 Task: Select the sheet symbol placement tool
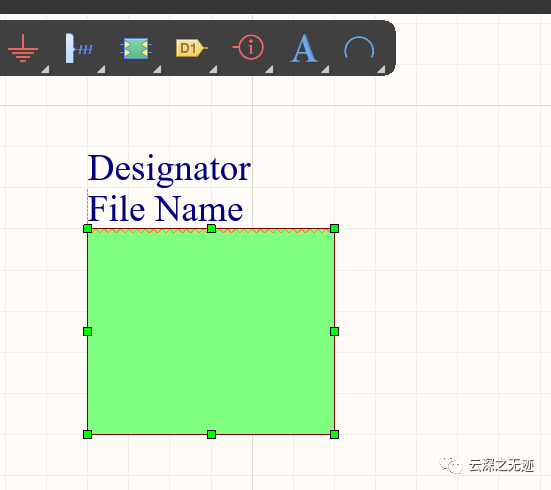pyautogui.click(x=136, y=49)
